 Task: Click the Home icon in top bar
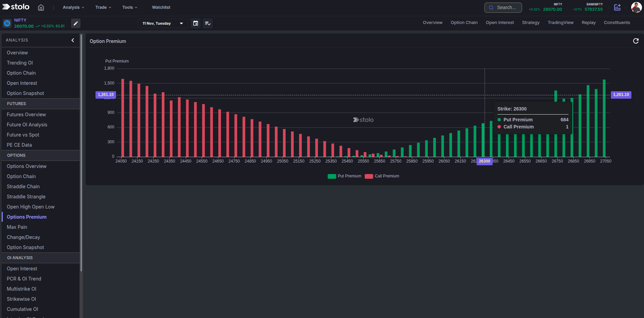[41, 7]
